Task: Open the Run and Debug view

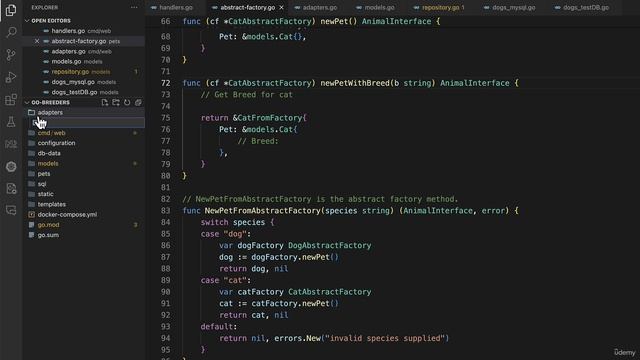Action: click(11, 77)
